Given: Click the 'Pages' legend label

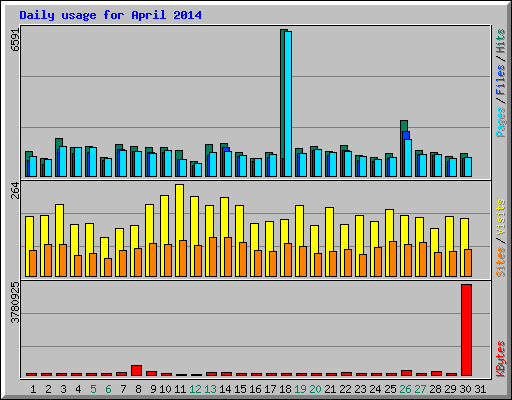Looking at the screenshot, I should click(x=501, y=122).
